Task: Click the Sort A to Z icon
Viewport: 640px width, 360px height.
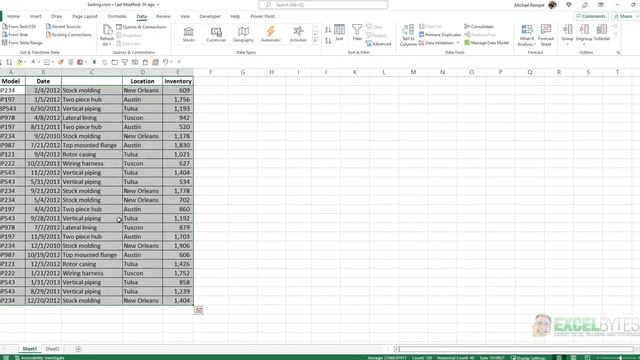Action: tap(328, 30)
